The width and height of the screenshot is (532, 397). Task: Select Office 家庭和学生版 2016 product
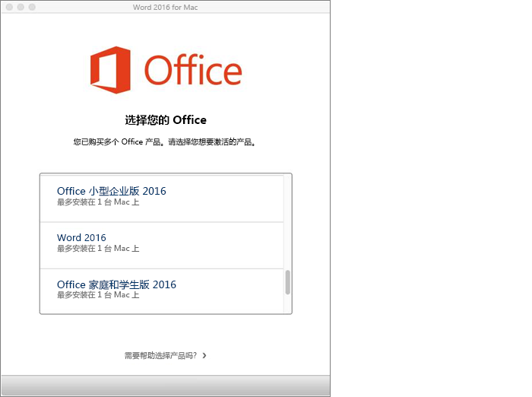(116, 284)
